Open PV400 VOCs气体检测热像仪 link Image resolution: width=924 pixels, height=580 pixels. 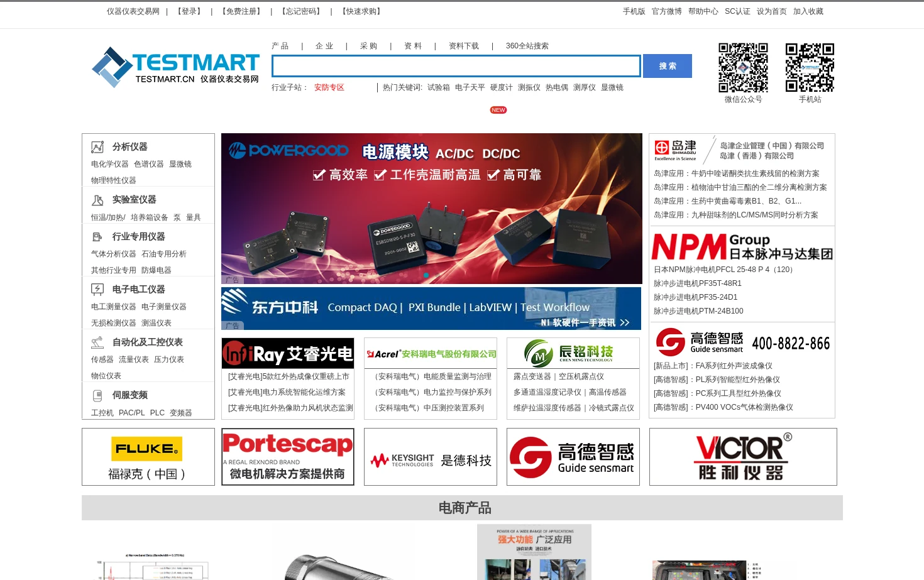723,407
